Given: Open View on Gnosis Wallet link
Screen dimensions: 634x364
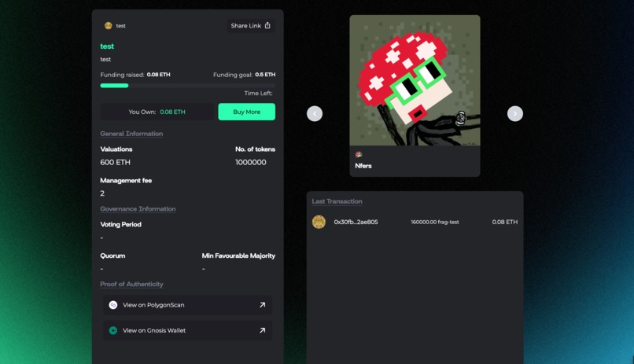Looking at the screenshot, I should [x=187, y=330].
